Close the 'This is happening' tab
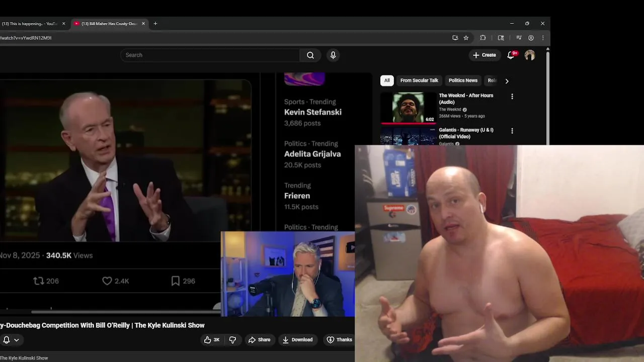This screenshot has height=362, width=644. (64, 24)
